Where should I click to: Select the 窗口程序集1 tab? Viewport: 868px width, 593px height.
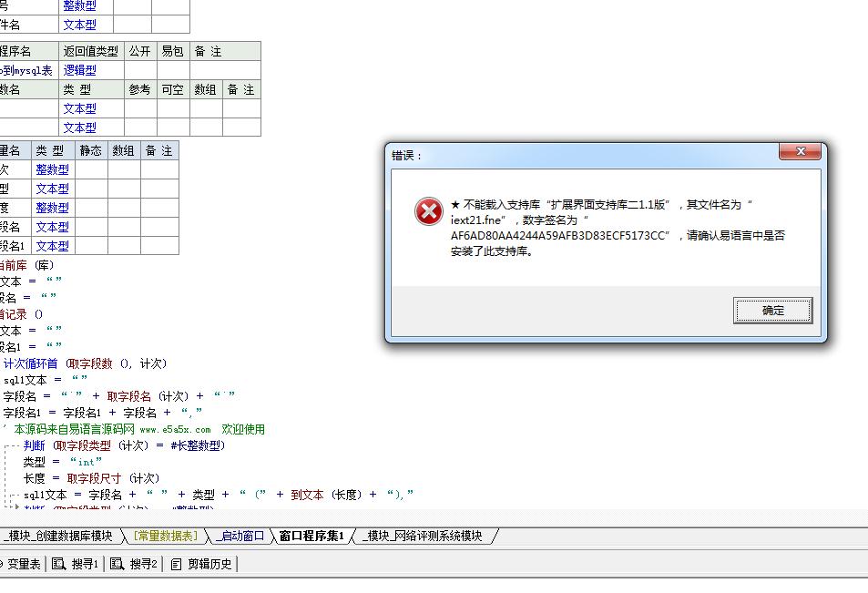coord(311,536)
